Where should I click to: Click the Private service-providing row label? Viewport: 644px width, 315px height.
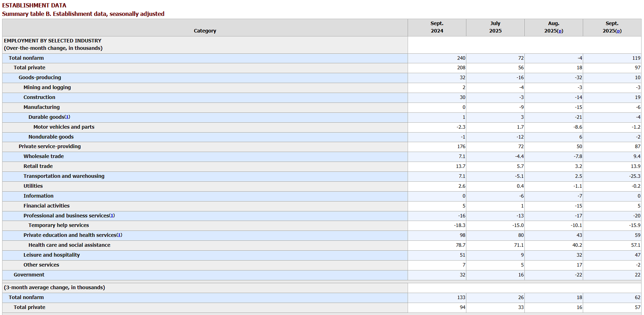point(50,146)
